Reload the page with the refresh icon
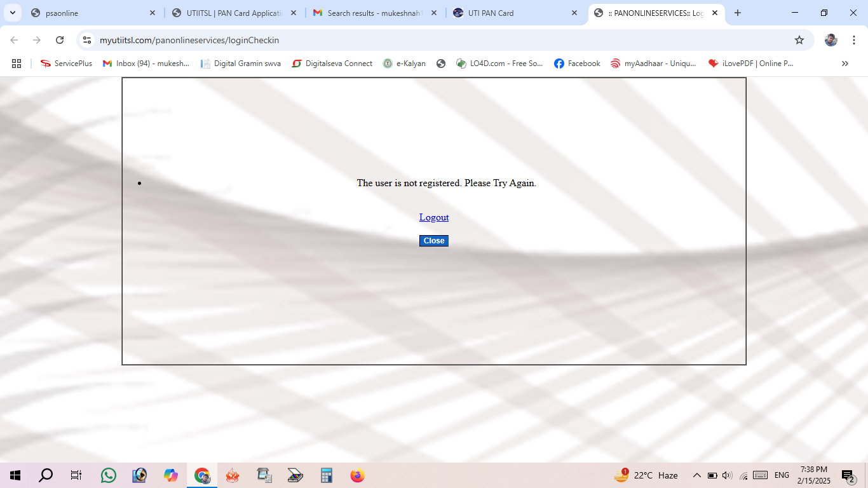Screen dimensions: 868x488 click(60, 40)
